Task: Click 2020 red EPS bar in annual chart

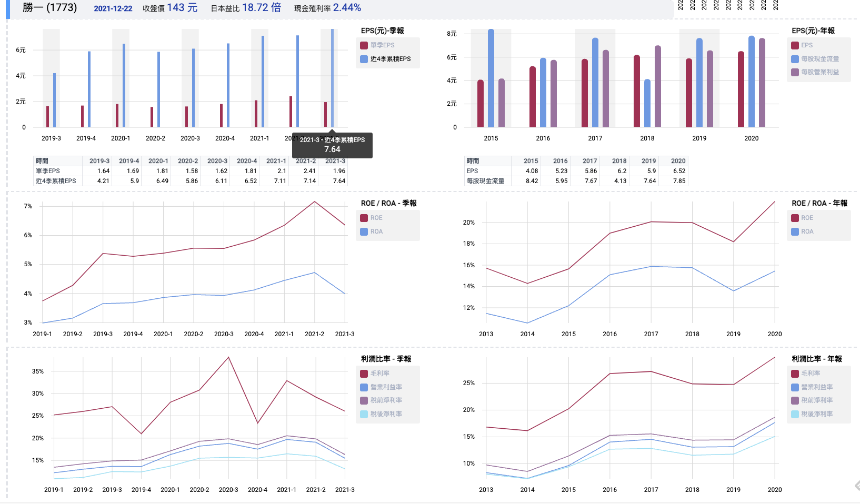Action: click(x=741, y=89)
